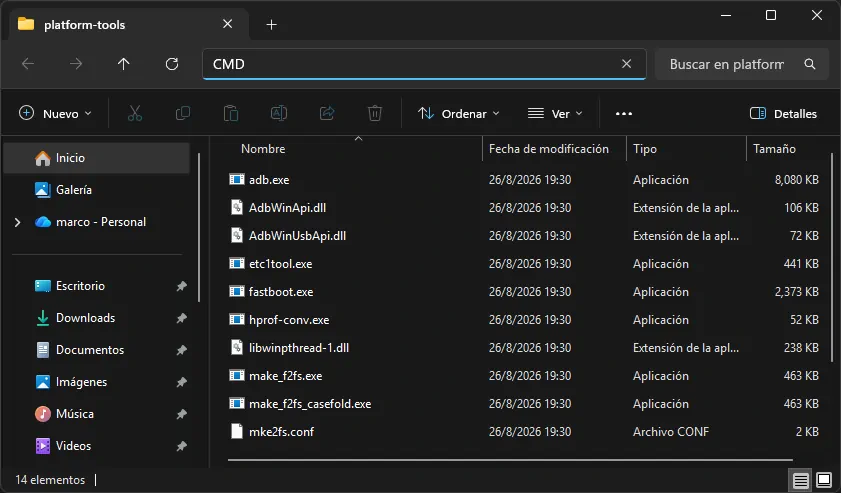
Task: Click the navigation pane vertical scrollbar
Action: (199, 227)
